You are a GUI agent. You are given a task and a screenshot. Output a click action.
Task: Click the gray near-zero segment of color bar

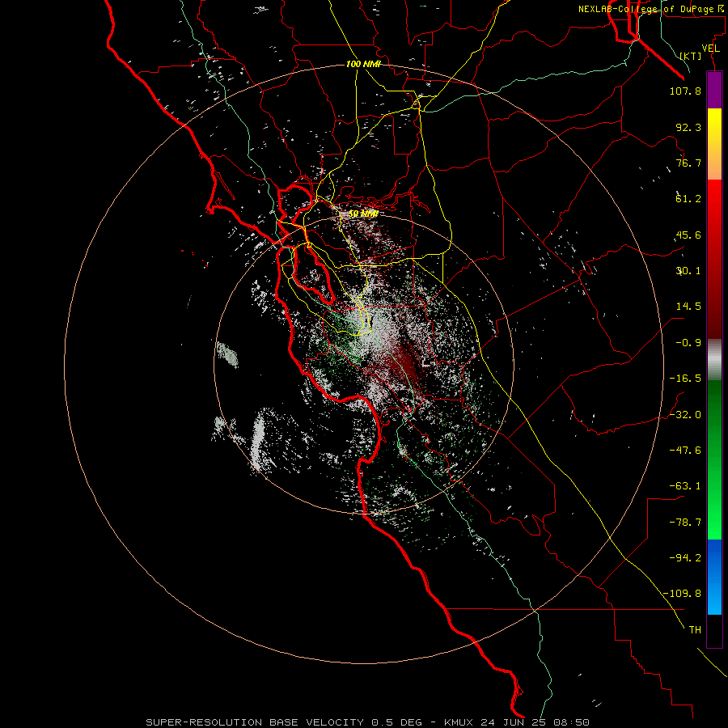pyautogui.click(x=714, y=359)
